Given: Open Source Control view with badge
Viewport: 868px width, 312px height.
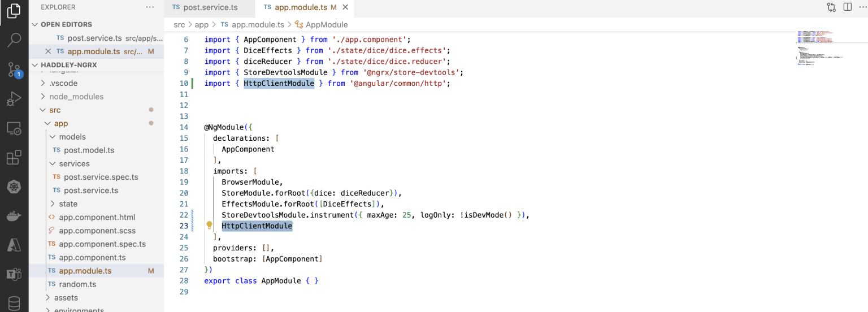Looking at the screenshot, I should tap(14, 70).
